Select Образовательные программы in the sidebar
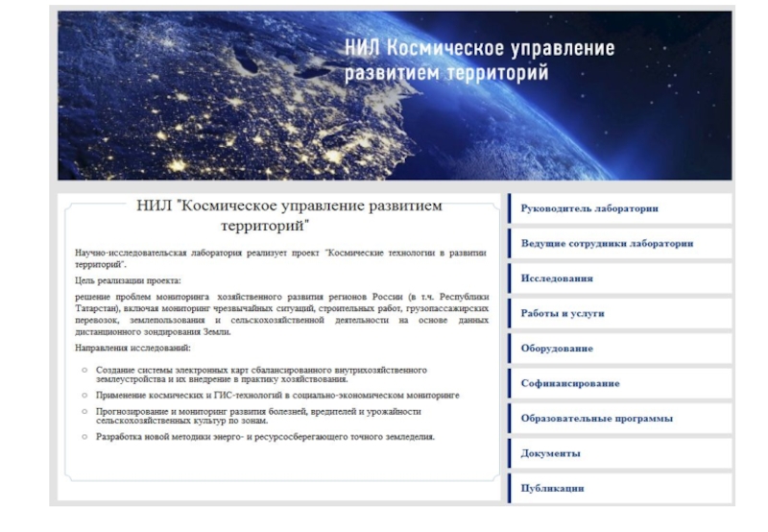Screen dimensions: 768x532 [596, 419]
